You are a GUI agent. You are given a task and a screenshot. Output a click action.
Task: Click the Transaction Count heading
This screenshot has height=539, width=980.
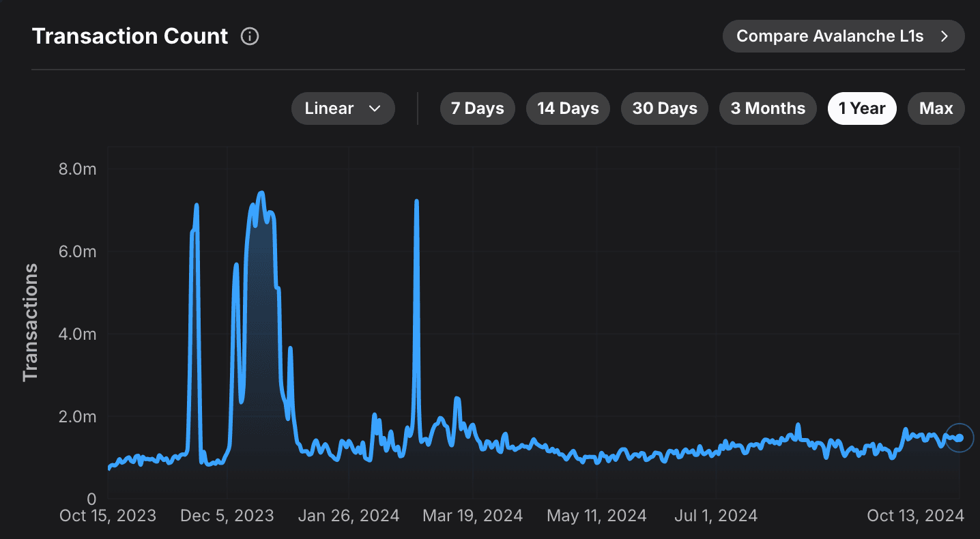pyautogui.click(x=130, y=36)
